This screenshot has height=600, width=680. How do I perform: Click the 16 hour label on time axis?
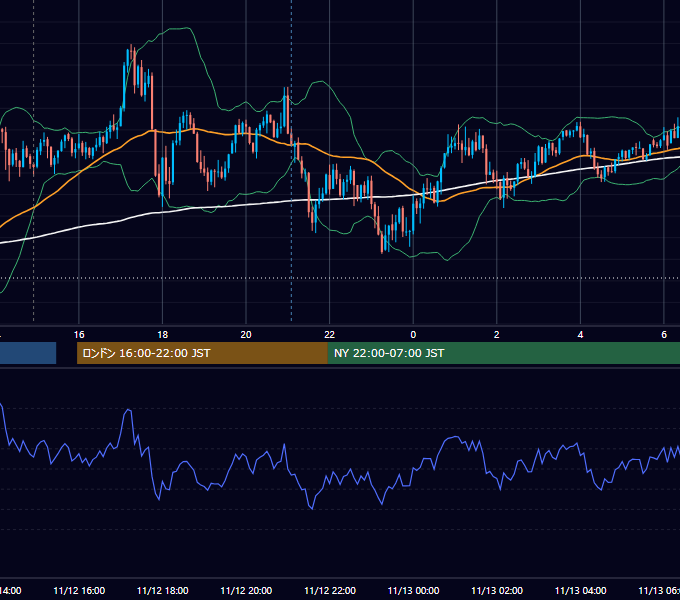pos(79,335)
